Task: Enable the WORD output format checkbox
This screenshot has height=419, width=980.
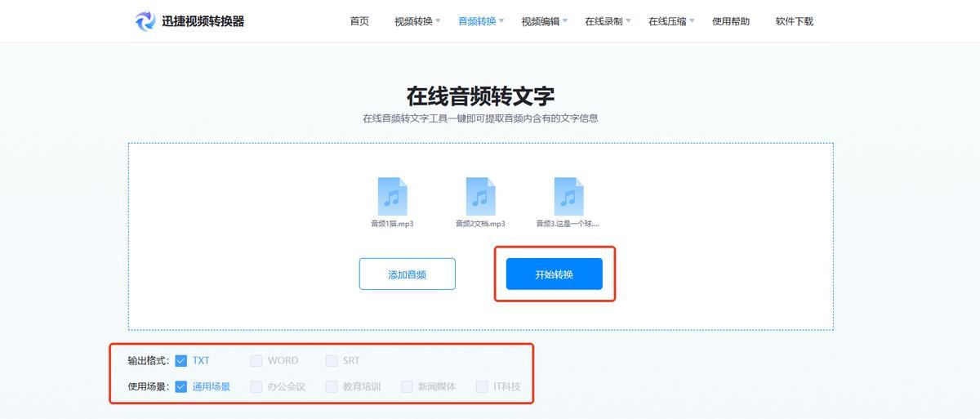Action: tap(256, 361)
